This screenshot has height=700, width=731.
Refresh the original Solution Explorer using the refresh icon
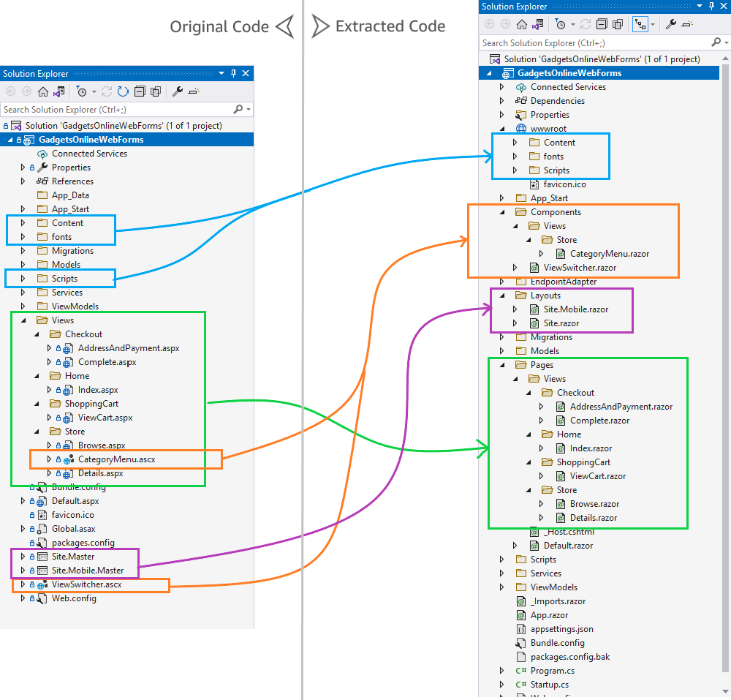[x=122, y=92]
